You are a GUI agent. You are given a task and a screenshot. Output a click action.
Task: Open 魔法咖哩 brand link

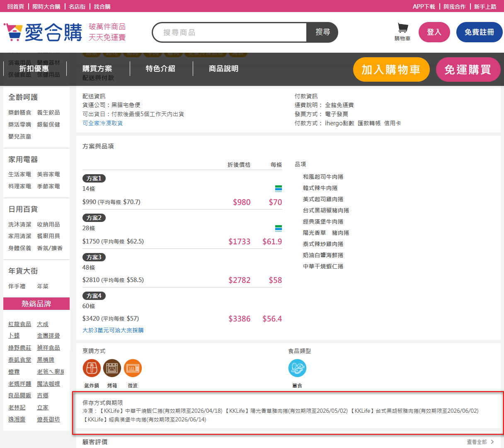click(x=48, y=384)
